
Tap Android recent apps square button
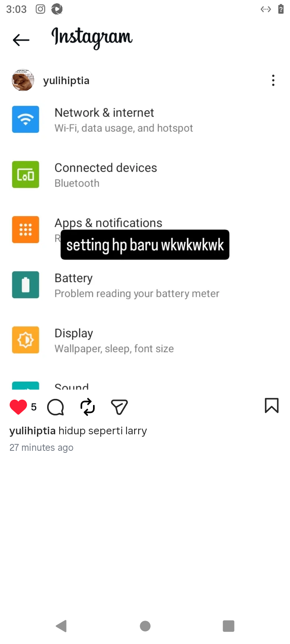[228, 626]
